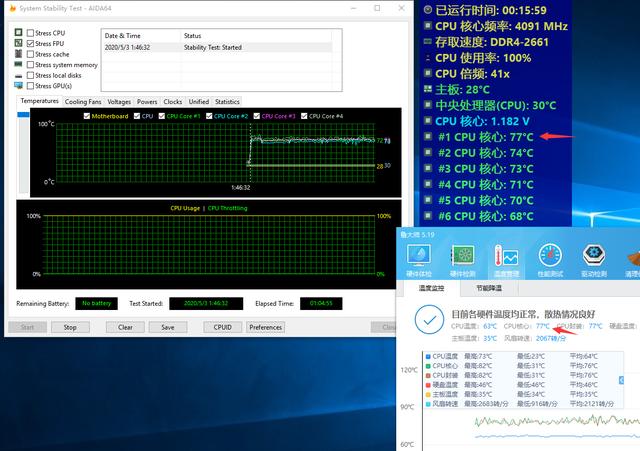The width and height of the screenshot is (640, 451).
Task: Click the 硬盘温度 red legend swatch
Action: (428, 385)
